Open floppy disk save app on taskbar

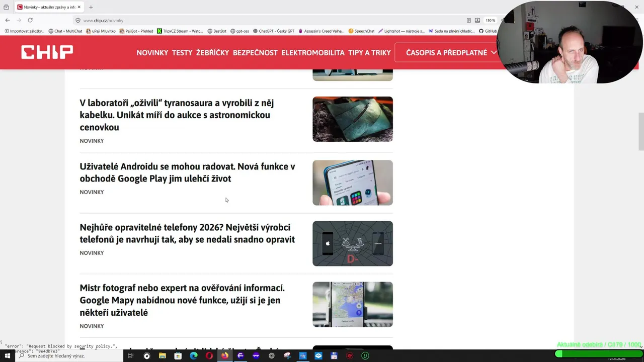334,356
